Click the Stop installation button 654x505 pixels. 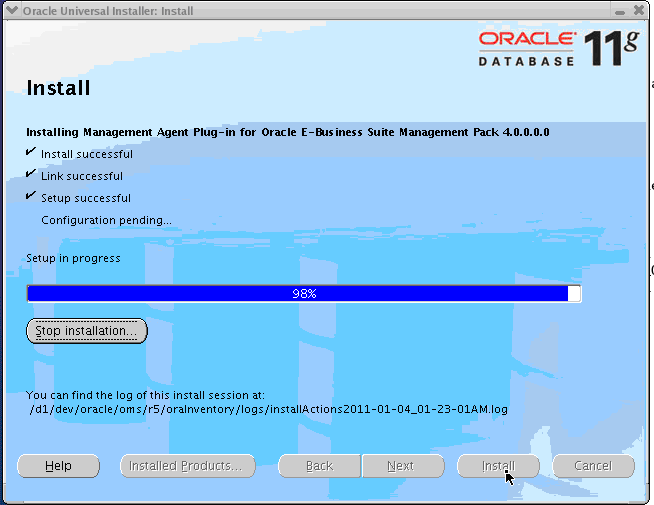coord(87,331)
